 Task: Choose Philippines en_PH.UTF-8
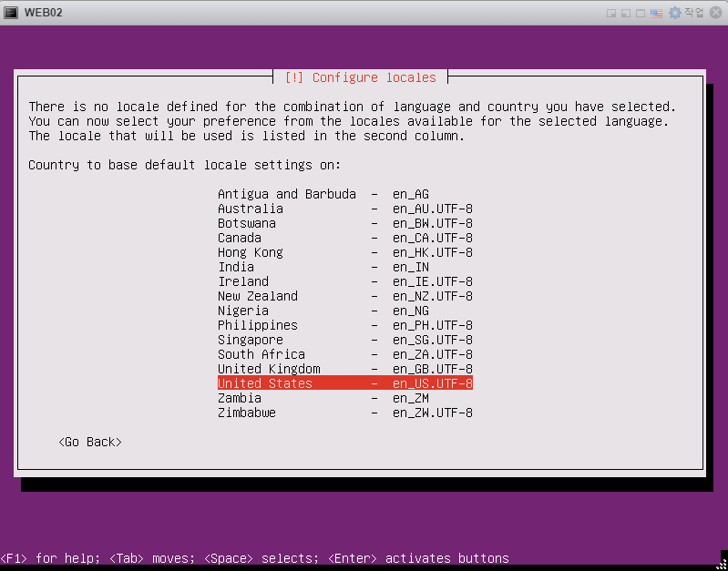tap(345, 325)
